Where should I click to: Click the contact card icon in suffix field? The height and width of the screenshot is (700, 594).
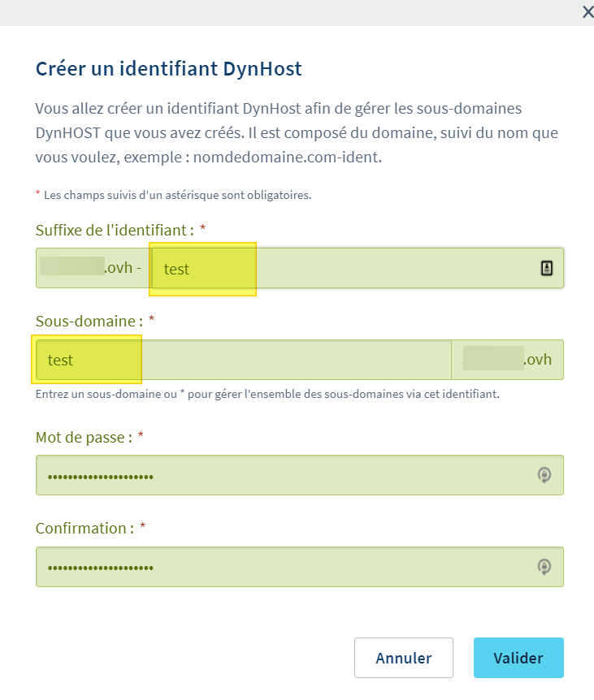point(547,269)
